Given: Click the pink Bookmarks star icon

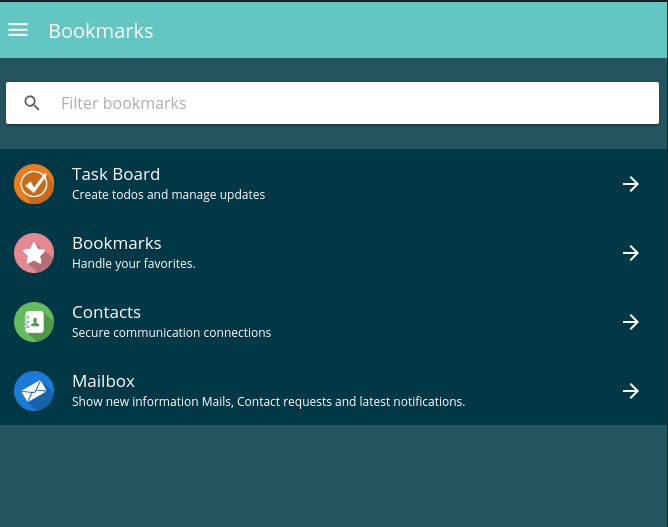Looking at the screenshot, I should (x=34, y=253).
